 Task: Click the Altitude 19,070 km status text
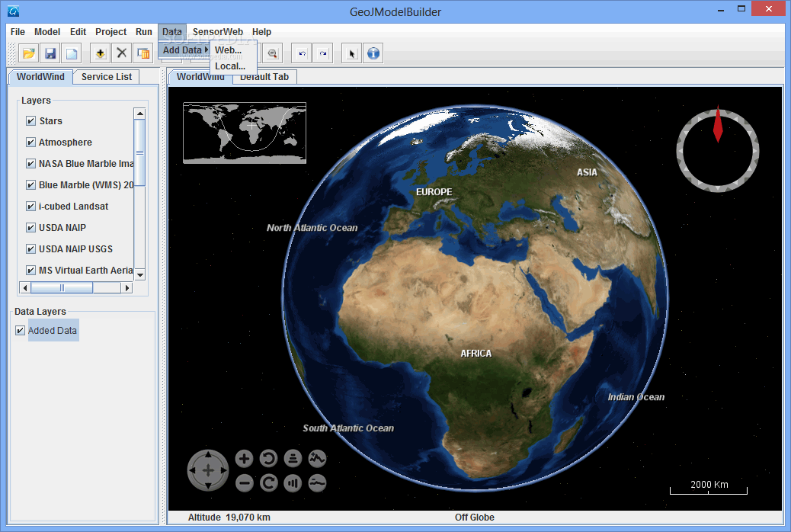pos(229,518)
